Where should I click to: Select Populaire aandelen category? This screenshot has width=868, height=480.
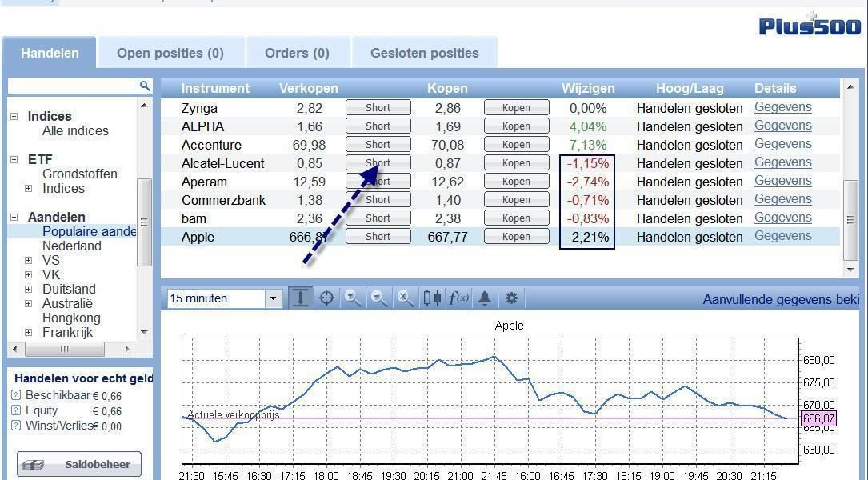89,231
